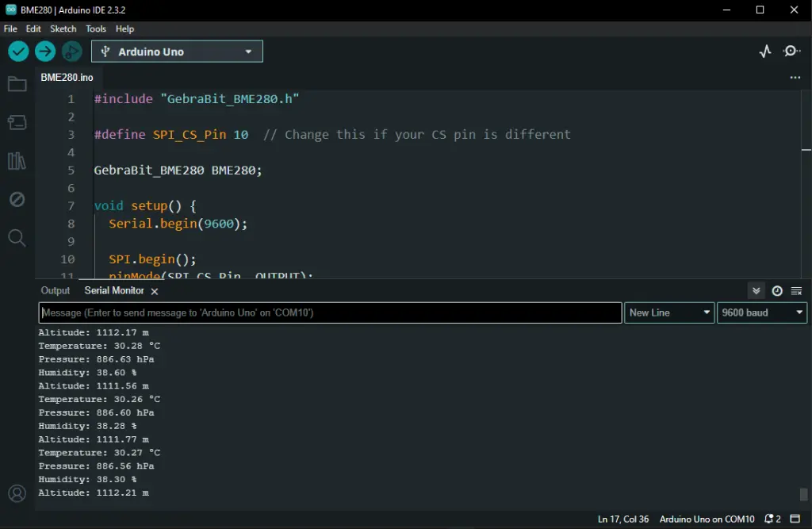Open the 9600 baud rate dropdown
Image resolution: width=812 pixels, height=529 pixels.
pyautogui.click(x=762, y=312)
